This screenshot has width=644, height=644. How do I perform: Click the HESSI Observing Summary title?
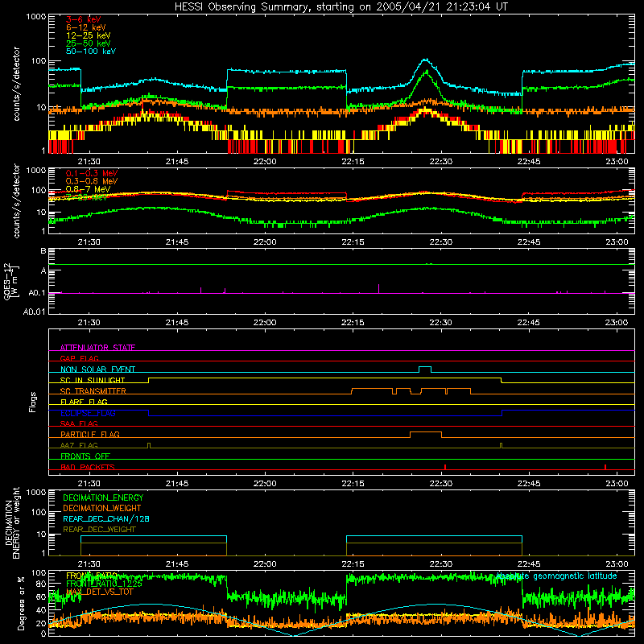coord(341,7)
